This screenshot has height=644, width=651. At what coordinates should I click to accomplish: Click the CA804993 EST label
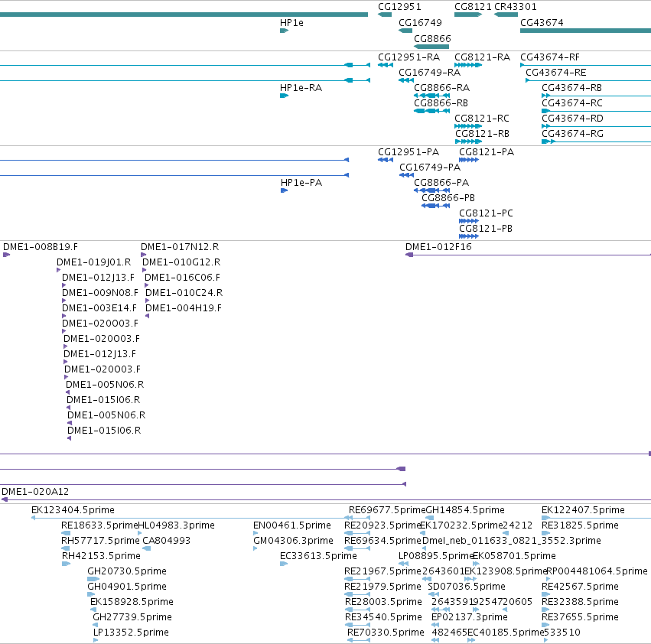coord(167,541)
